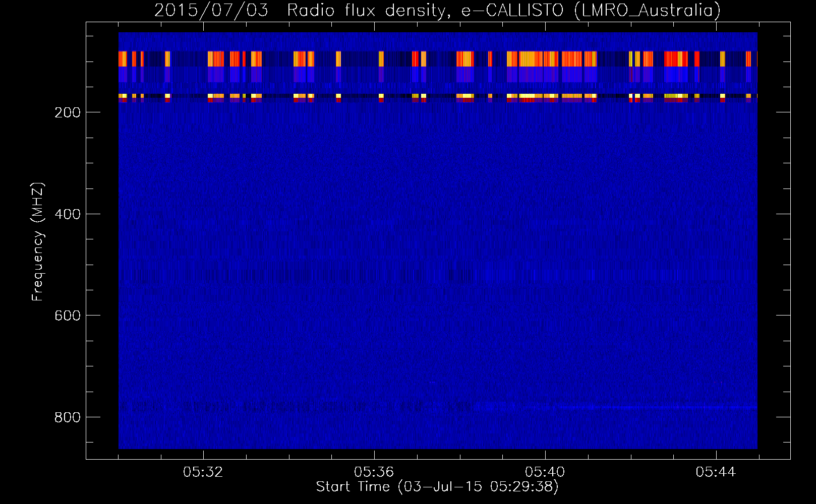
Task: Click the 600 MHz frequency tick label
Action: point(68,316)
